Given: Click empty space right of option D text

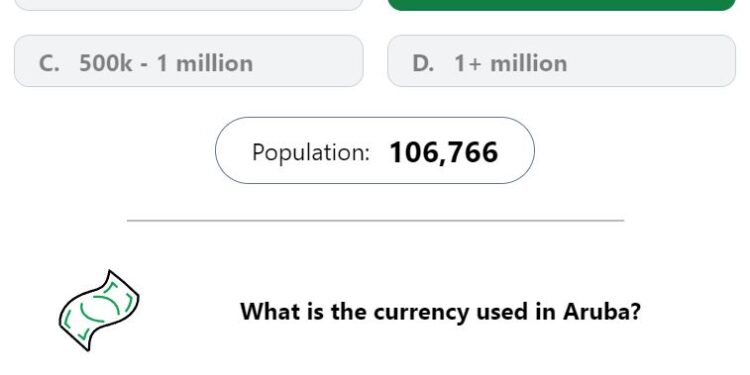Looking at the screenshot, I should [x=651, y=61].
